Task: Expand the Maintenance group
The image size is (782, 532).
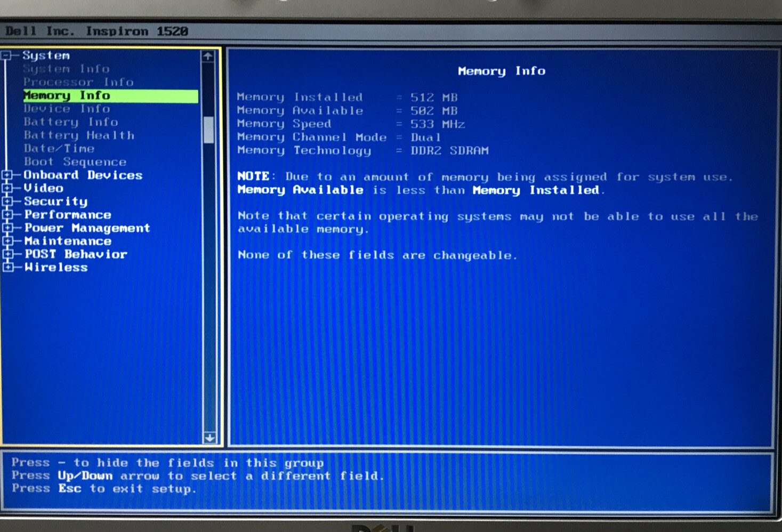Action: click(7, 241)
